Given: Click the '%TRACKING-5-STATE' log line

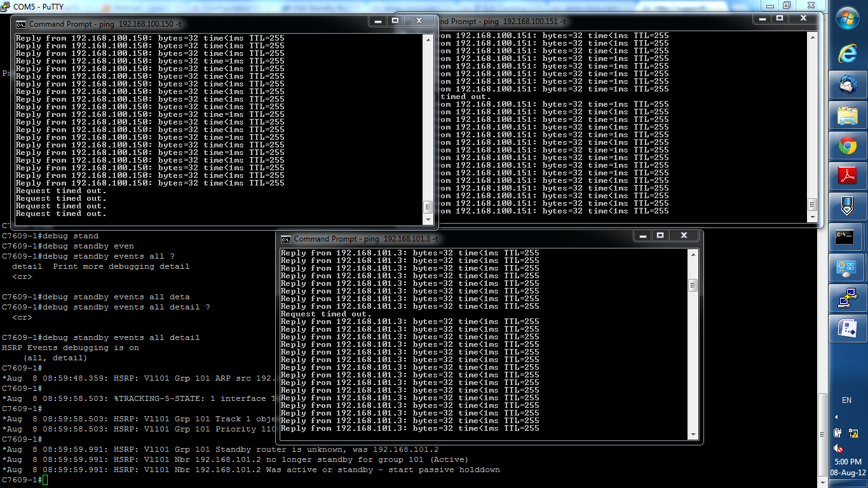Looking at the screenshot, I should (x=139, y=398).
